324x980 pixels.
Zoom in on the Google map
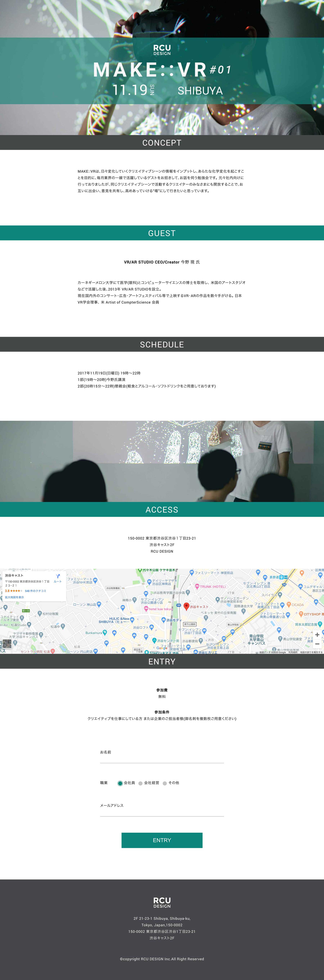317,635
